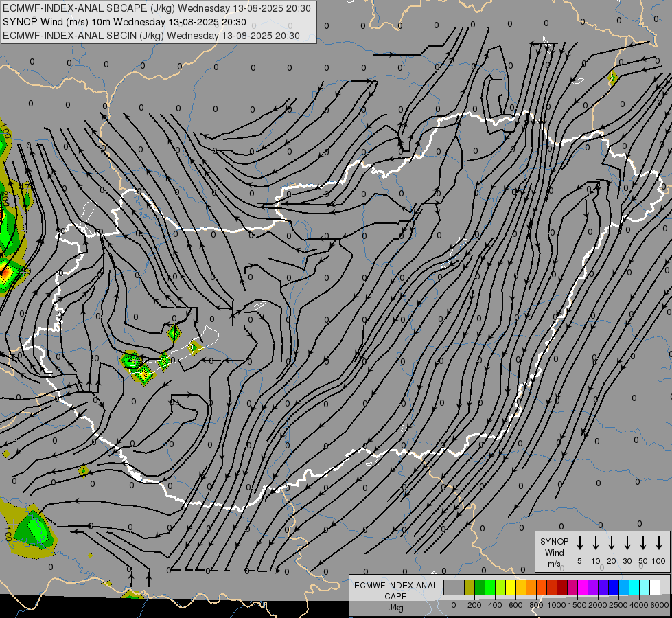
Task: Click the wind legend arrow above 50
Action: pyautogui.click(x=643, y=543)
